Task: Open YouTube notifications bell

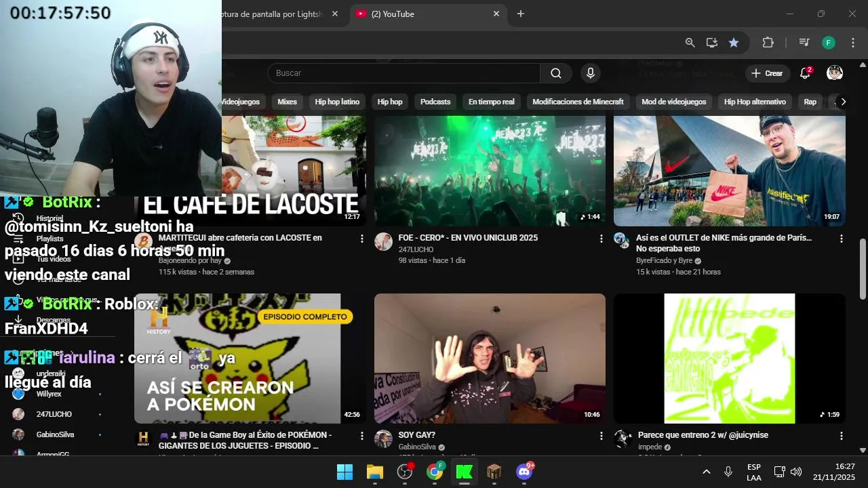Action: [x=805, y=73]
